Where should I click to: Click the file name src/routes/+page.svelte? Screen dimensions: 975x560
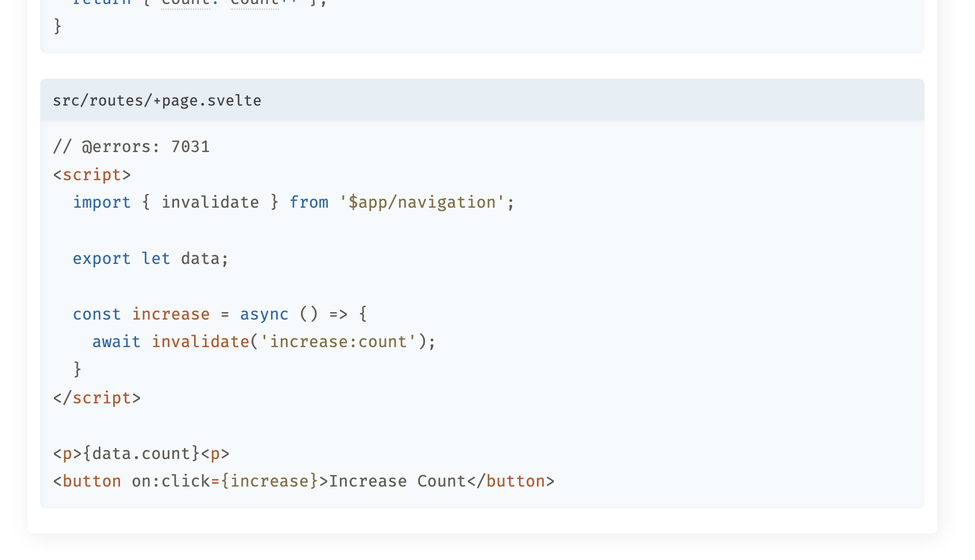pyautogui.click(x=157, y=100)
